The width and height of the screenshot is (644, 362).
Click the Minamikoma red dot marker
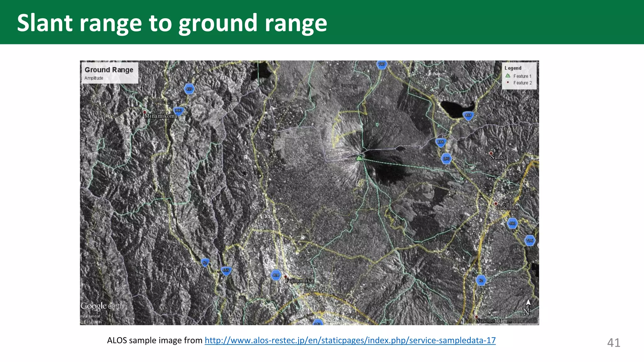145,112
